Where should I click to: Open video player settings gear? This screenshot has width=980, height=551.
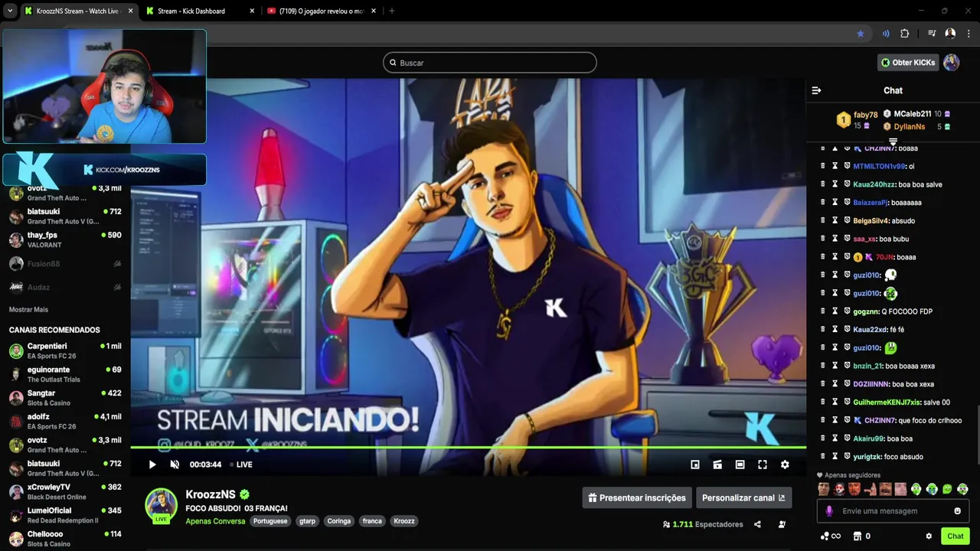click(x=785, y=465)
